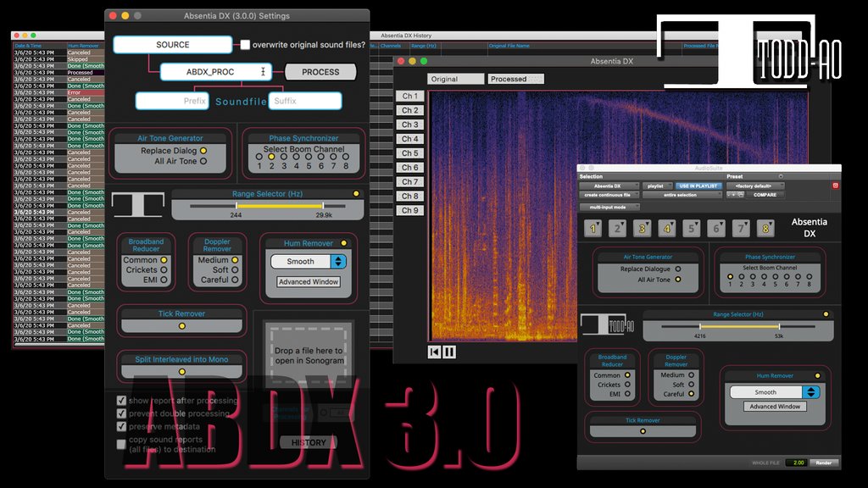This screenshot has height=488, width=868.
Task: Click channel 8 button in AudioSuite plugin
Action: point(765,228)
